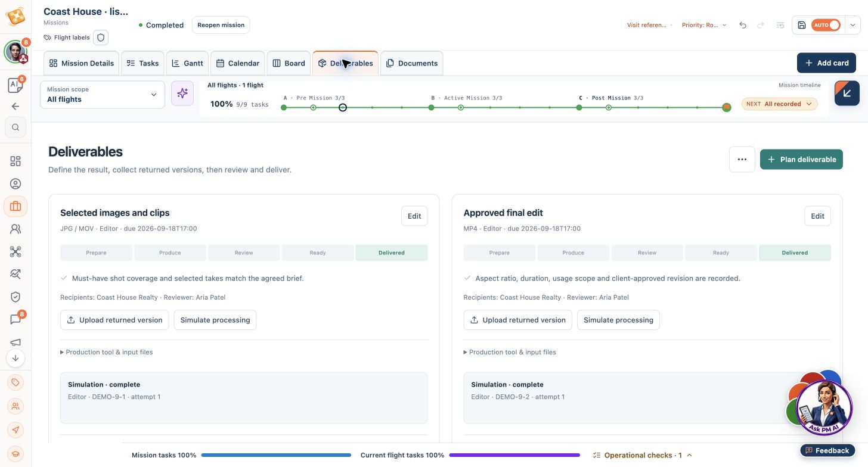
Task: Open the AI sparkle assistant button
Action: (182, 94)
